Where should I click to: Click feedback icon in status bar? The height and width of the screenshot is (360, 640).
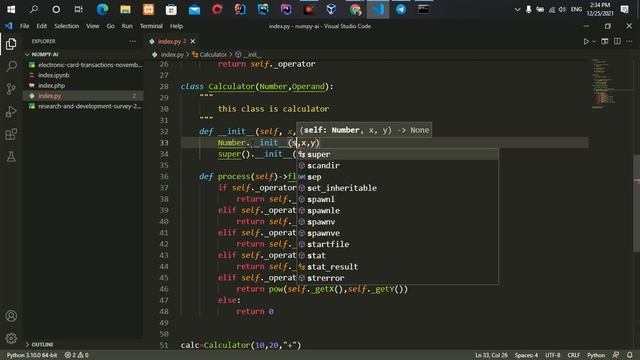[x=616, y=355]
